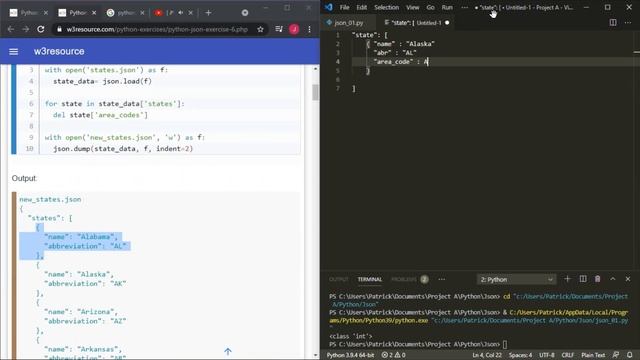Open editor More Actions ellipsis
Screen dimensions: 640x360
pyautogui.click(x=628, y=23)
